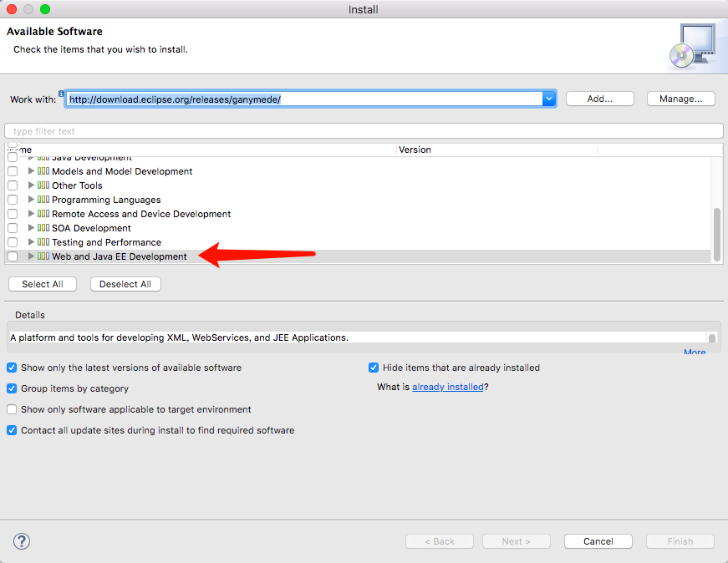
Task: Click Select All button
Action: (x=43, y=284)
